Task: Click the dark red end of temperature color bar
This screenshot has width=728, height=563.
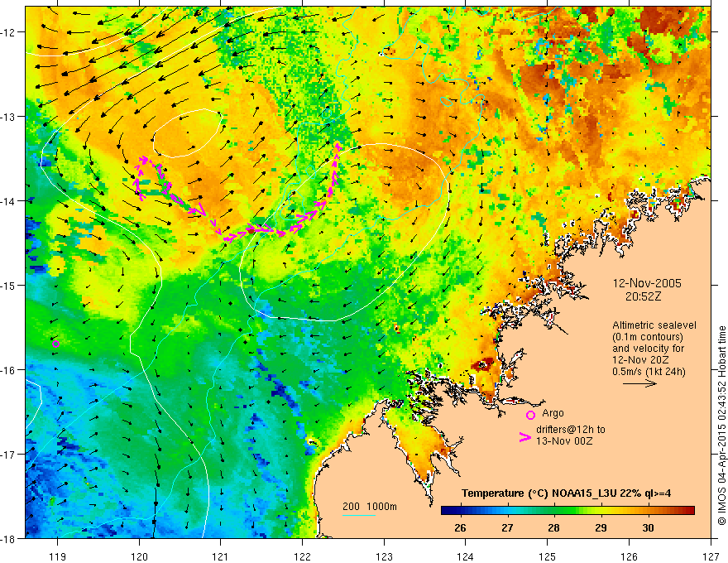Action: coord(690,510)
